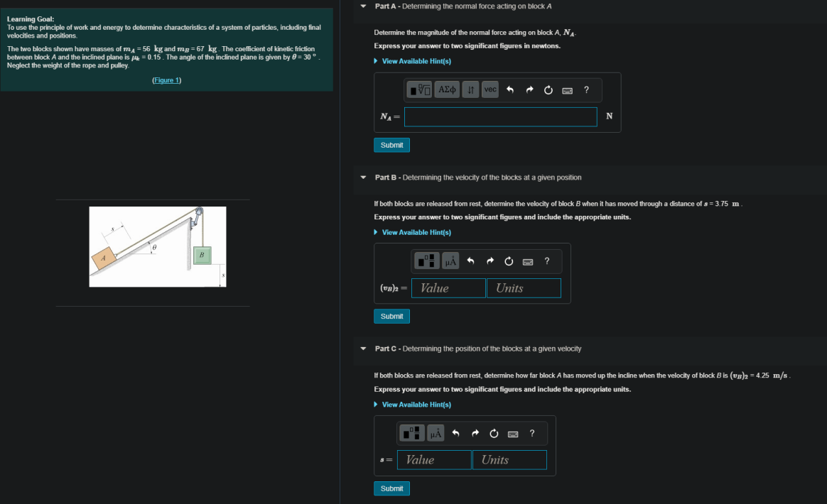
Task: Click the N_A answer input field
Action: 500,116
